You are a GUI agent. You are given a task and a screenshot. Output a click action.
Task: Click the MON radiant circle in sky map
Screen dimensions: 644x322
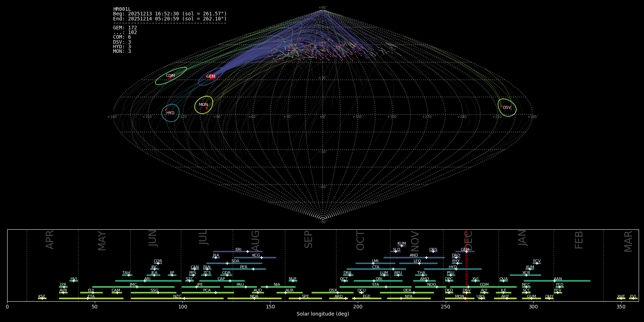tap(204, 105)
